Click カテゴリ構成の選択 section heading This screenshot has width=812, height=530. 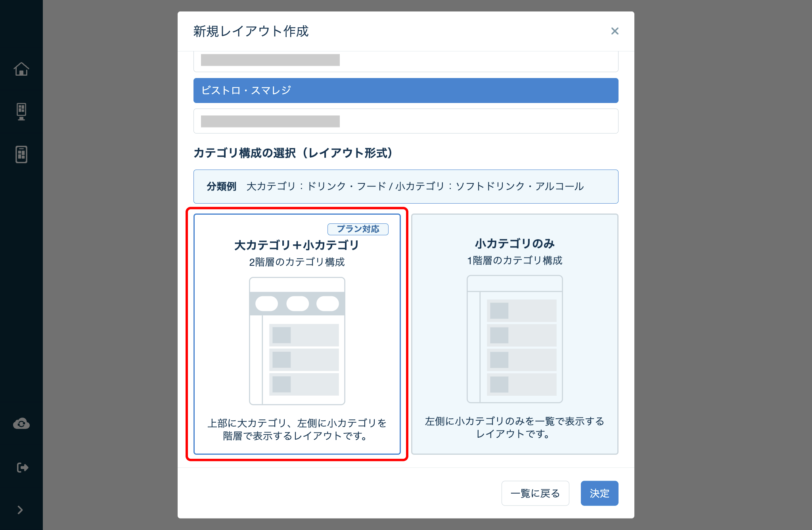click(x=293, y=153)
